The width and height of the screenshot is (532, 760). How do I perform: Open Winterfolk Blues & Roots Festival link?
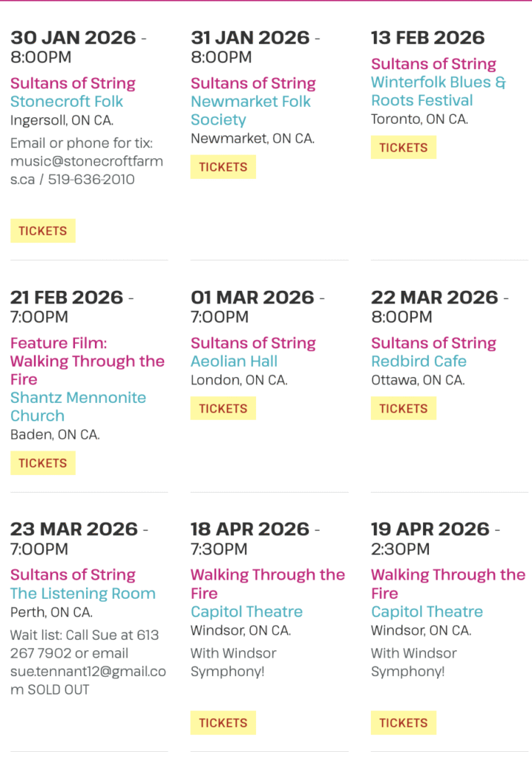tap(438, 91)
